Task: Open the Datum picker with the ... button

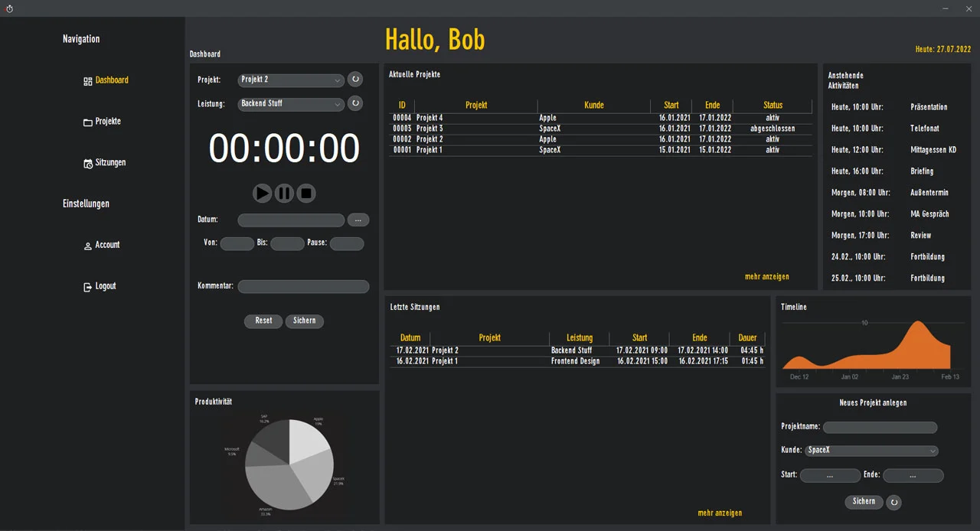Action: 358,220
